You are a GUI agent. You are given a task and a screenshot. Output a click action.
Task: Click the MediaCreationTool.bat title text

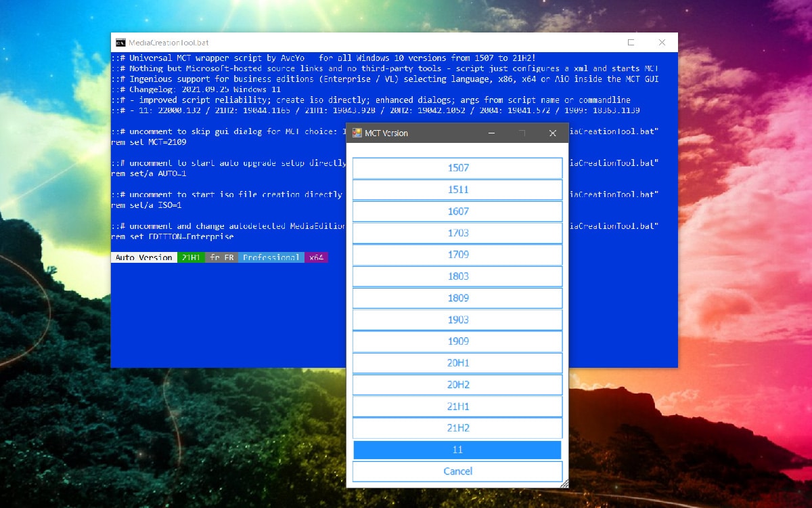click(x=168, y=42)
